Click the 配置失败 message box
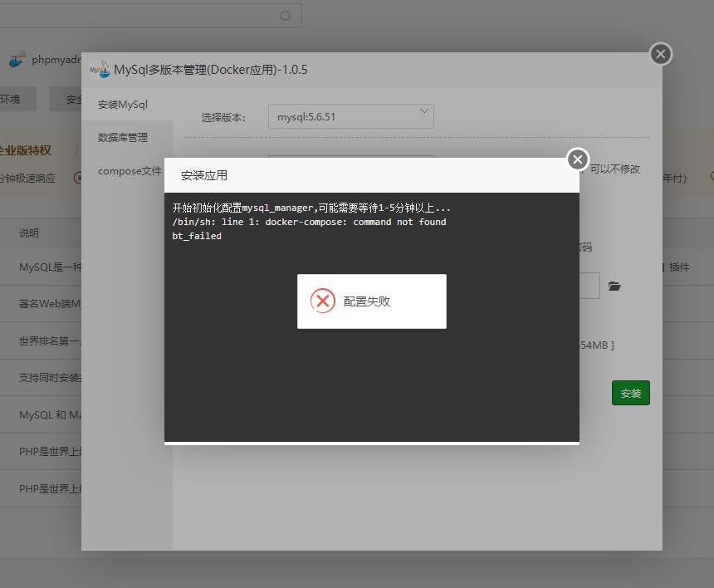The image size is (714, 588). [x=372, y=301]
